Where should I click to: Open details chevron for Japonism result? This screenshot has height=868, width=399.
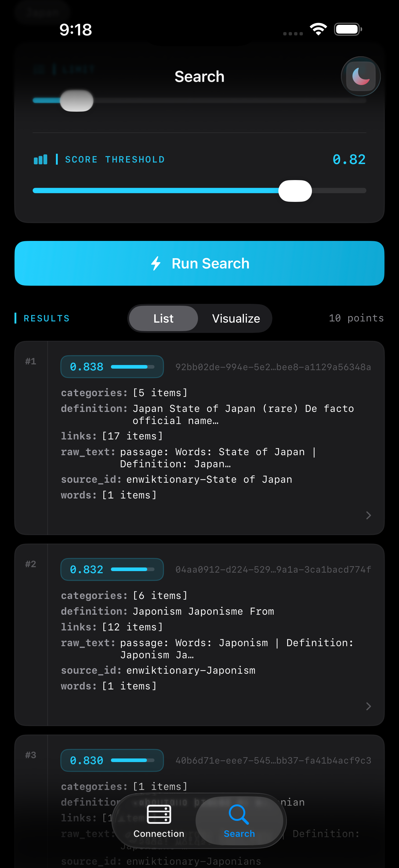click(x=368, y=706)
